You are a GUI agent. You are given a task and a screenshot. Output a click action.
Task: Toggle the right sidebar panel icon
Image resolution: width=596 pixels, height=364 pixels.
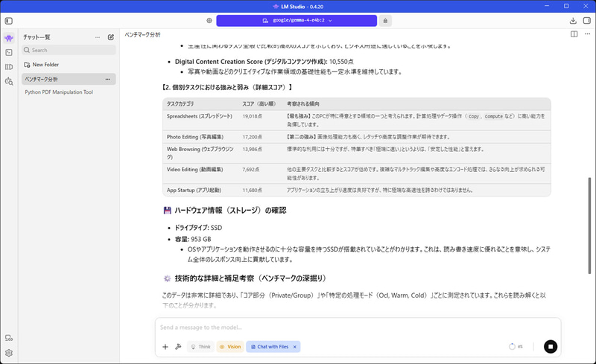click(x=587, y=21)
